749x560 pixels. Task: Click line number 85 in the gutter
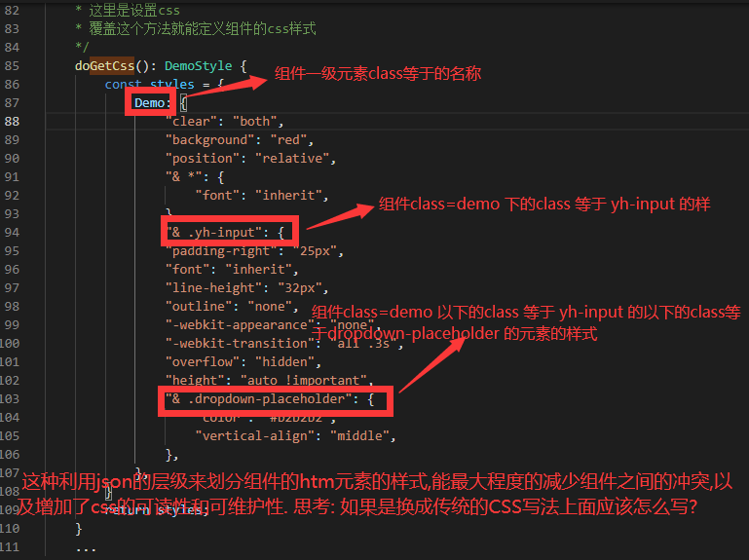point(12,66)
